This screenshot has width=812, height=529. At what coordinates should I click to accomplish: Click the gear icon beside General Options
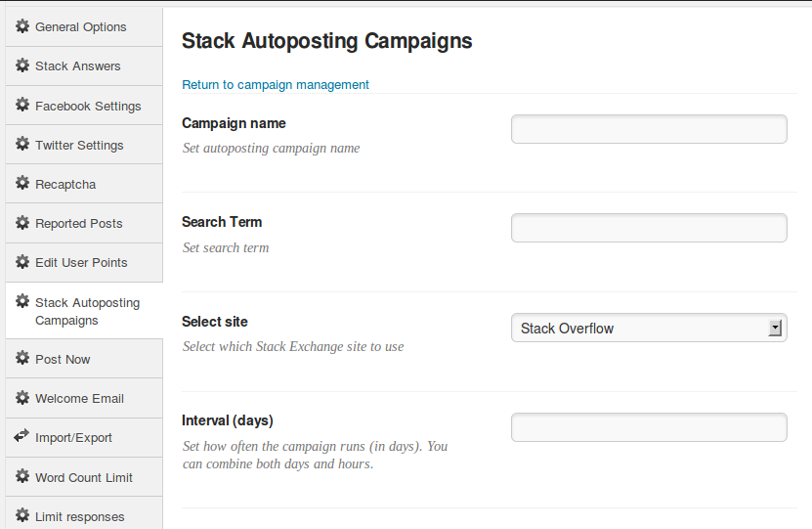coord(22,25)
